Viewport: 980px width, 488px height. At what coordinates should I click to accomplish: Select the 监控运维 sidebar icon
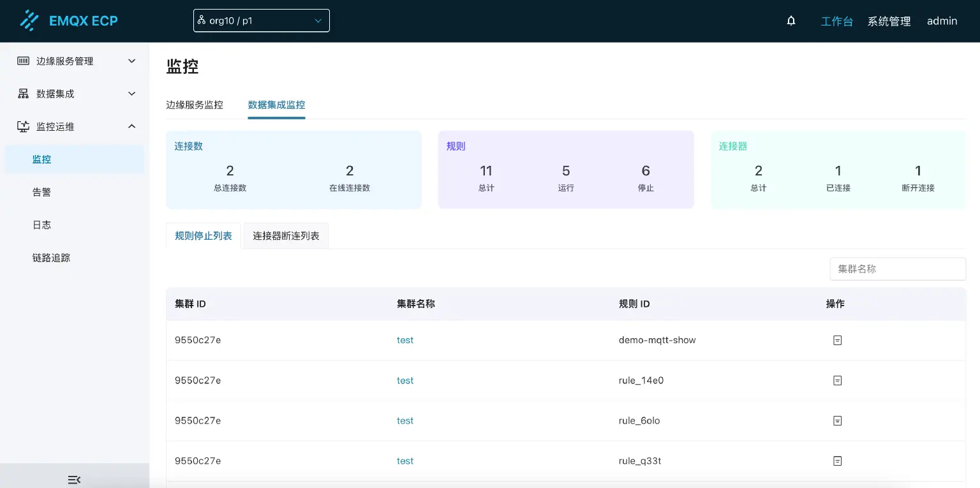pyautogui.click(x=23, y=126)
